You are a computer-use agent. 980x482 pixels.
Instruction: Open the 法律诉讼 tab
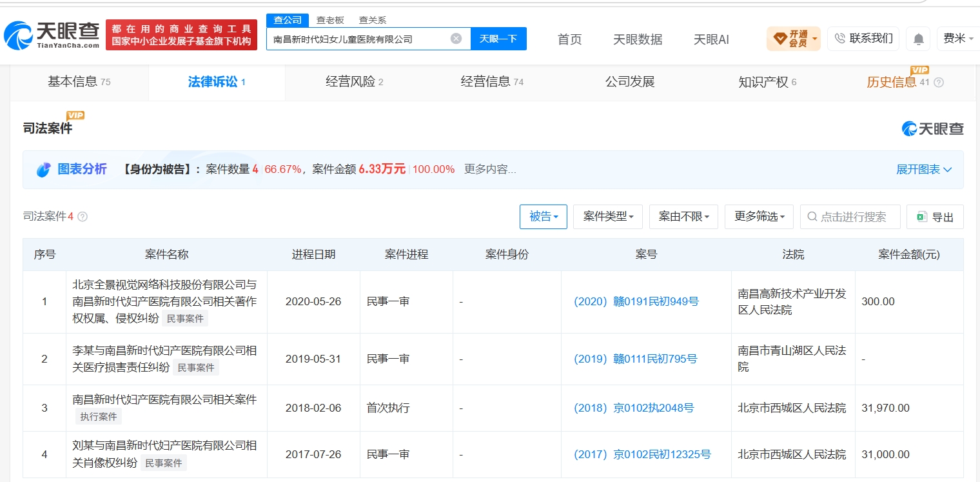pyautogui.click(x=217, y=82)
